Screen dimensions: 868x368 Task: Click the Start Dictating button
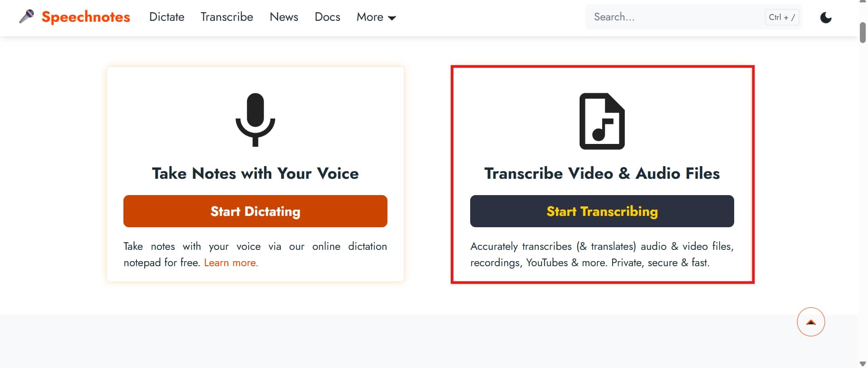255,211
